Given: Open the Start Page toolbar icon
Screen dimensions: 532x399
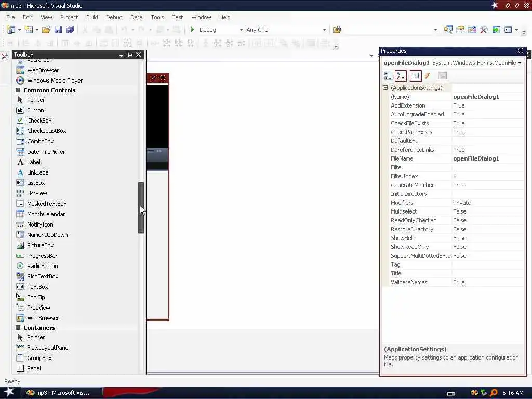Looking at the screenshot, I should pyautogui.click(x=496, y=30).
